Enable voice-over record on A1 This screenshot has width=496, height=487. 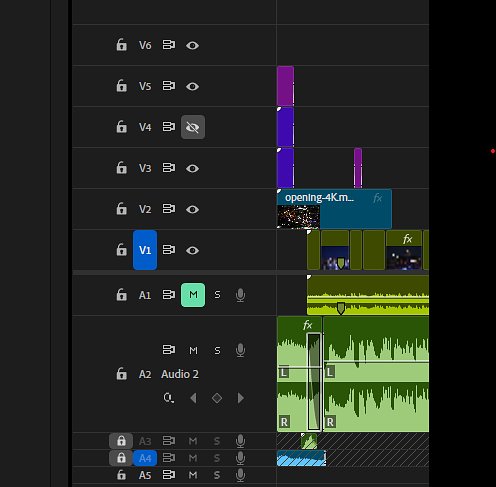[x=240, y=295]
